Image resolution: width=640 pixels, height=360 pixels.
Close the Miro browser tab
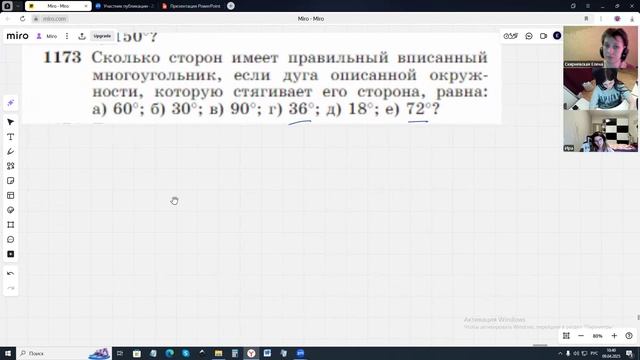click(x=86, y=6)
